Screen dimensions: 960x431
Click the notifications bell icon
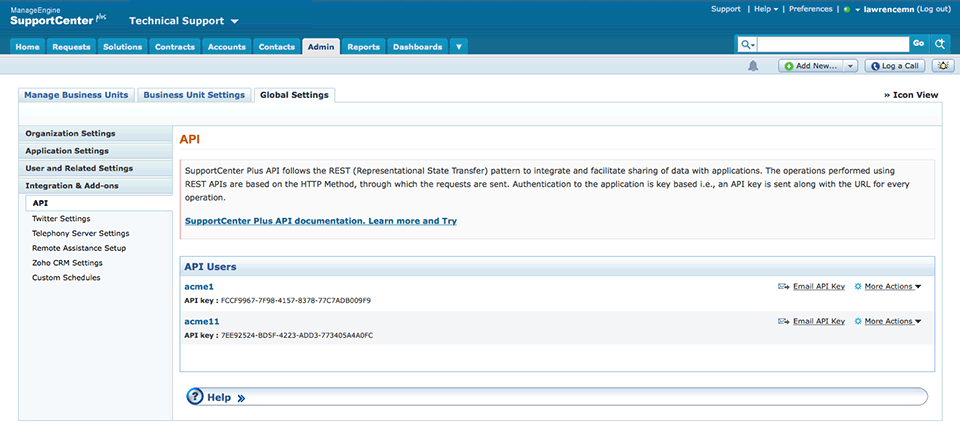coord(753,66)
